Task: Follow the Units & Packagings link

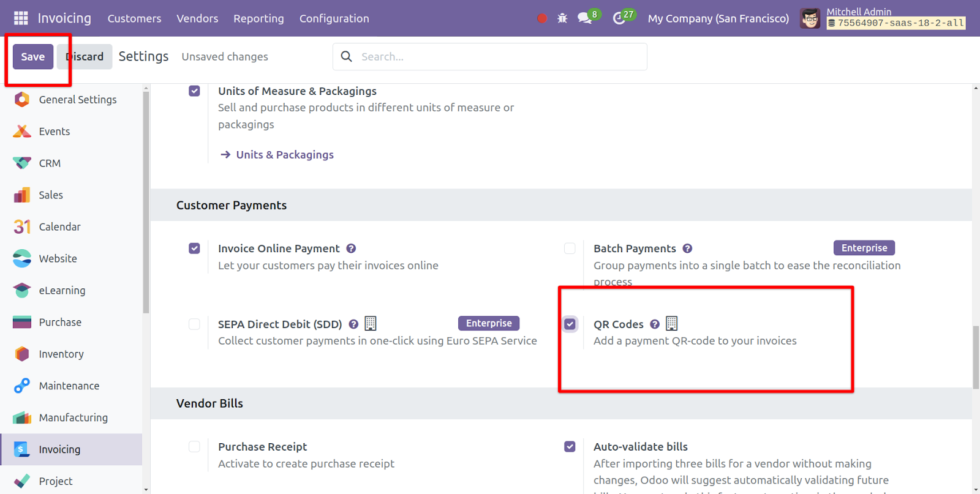Action: [285, 155]
